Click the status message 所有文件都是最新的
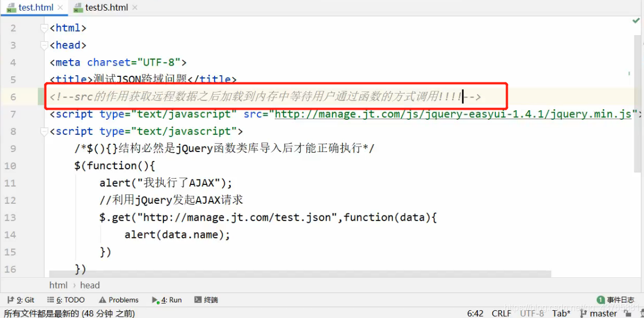The image size is (644, 318). 70,314
